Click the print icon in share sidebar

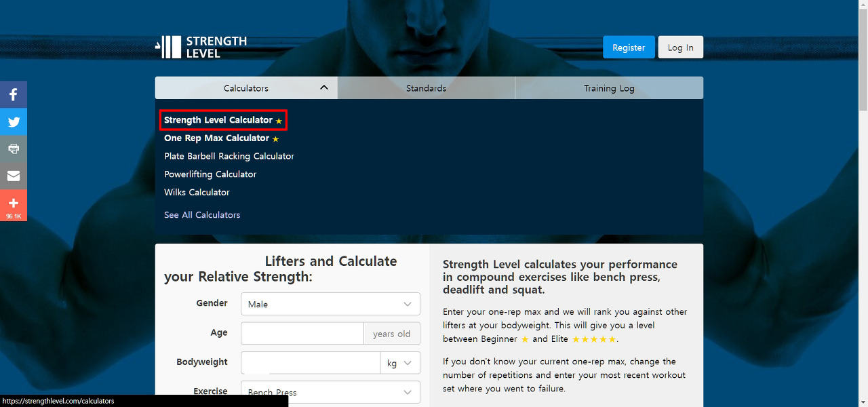point(14,149)
